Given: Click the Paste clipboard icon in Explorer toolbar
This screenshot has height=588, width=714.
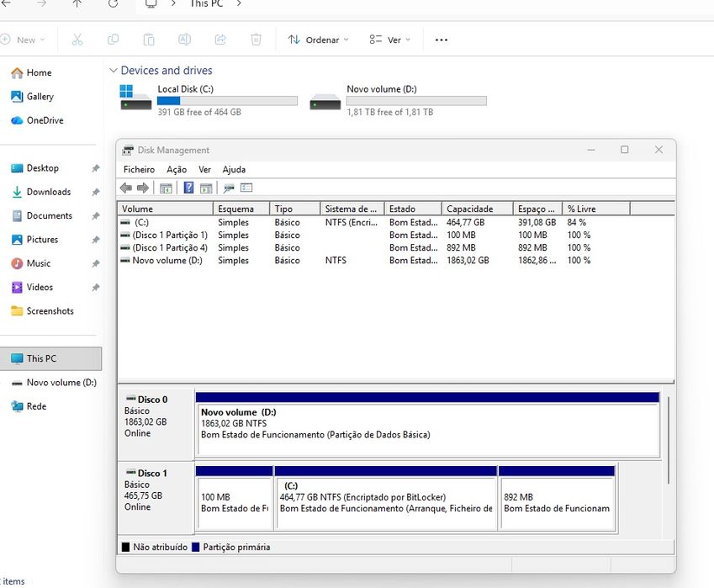Looking at the screenshot, I should [x=149, y=40].
